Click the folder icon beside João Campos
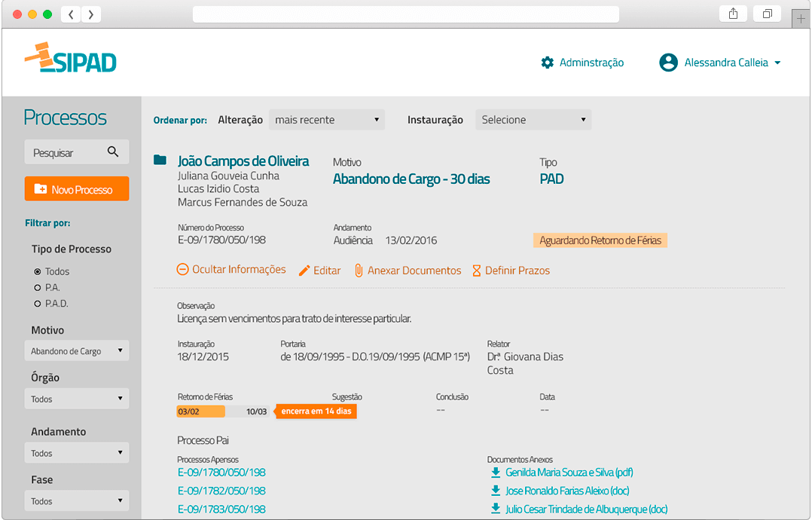Screen dimensions: 812x520 pos(160,160)
